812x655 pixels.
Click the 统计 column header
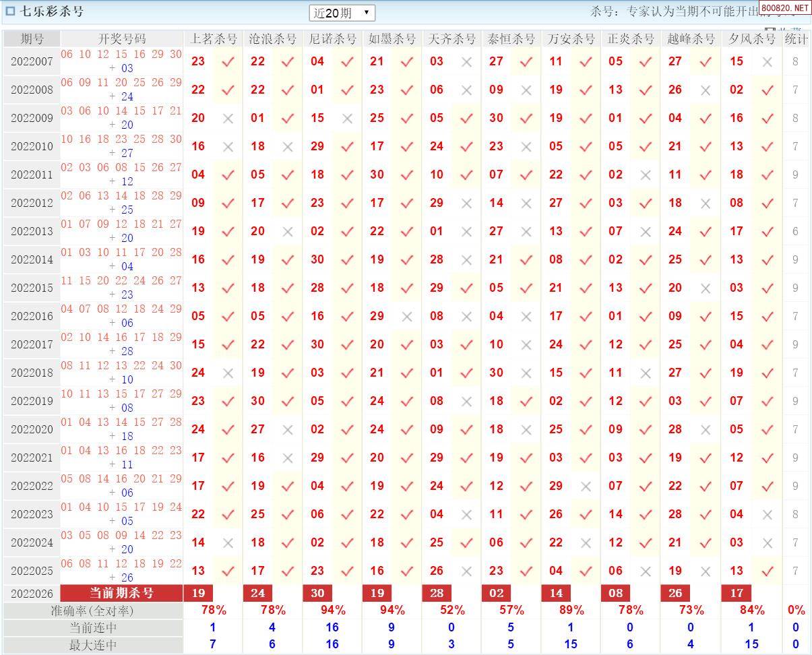796,39
